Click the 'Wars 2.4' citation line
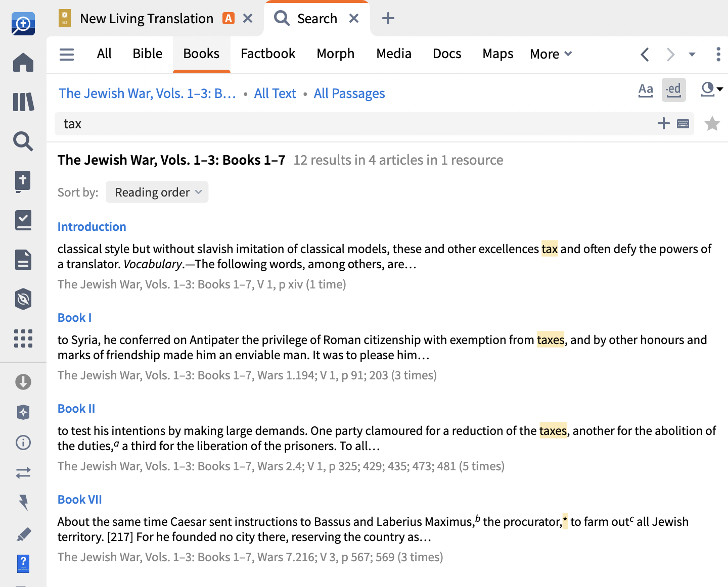 coord(281,466)
